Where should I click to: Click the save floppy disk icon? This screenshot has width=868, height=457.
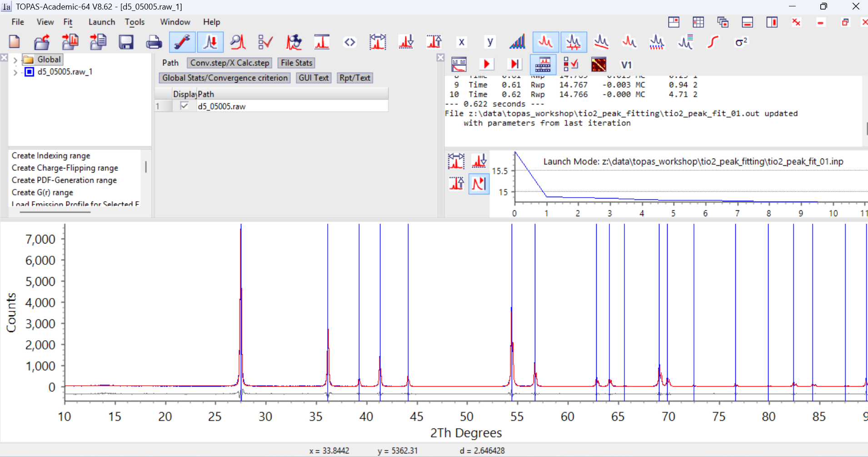click(x=126, y=42)
